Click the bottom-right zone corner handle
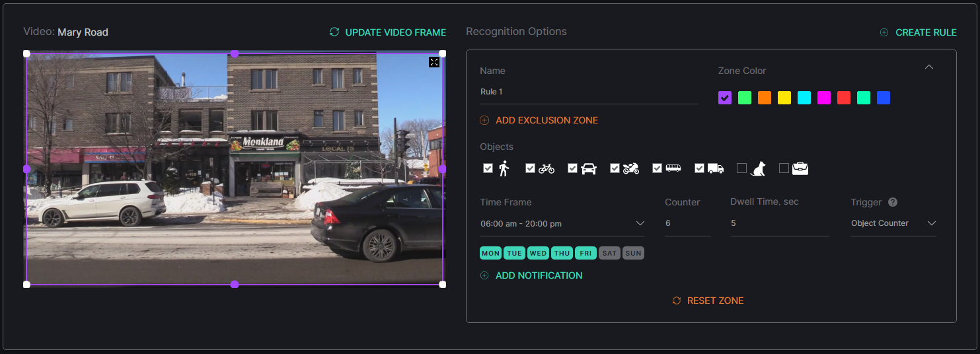The height and width of the screenshot is (354, 980). (443, 285)
